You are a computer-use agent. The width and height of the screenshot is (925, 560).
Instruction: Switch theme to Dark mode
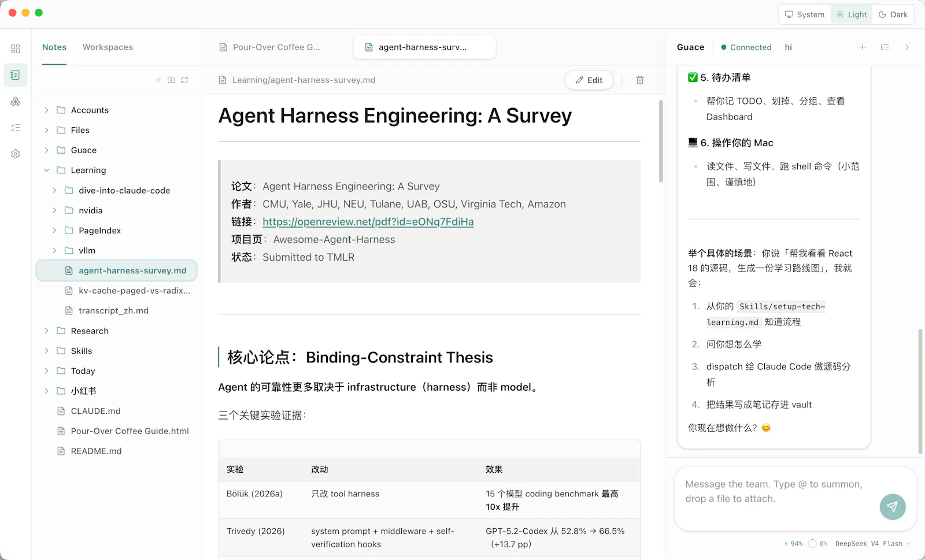point(893,14)
